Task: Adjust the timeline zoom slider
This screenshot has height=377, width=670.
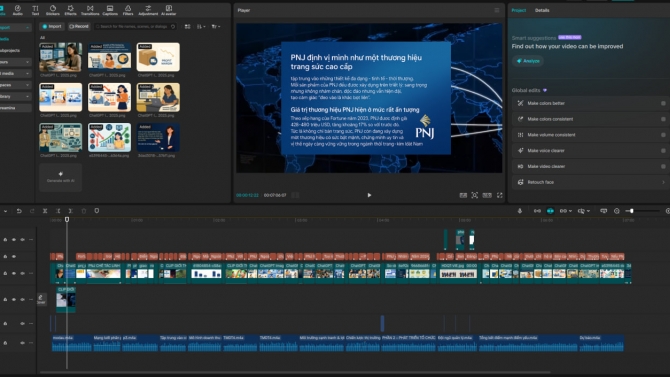Action: pos(642,211)
